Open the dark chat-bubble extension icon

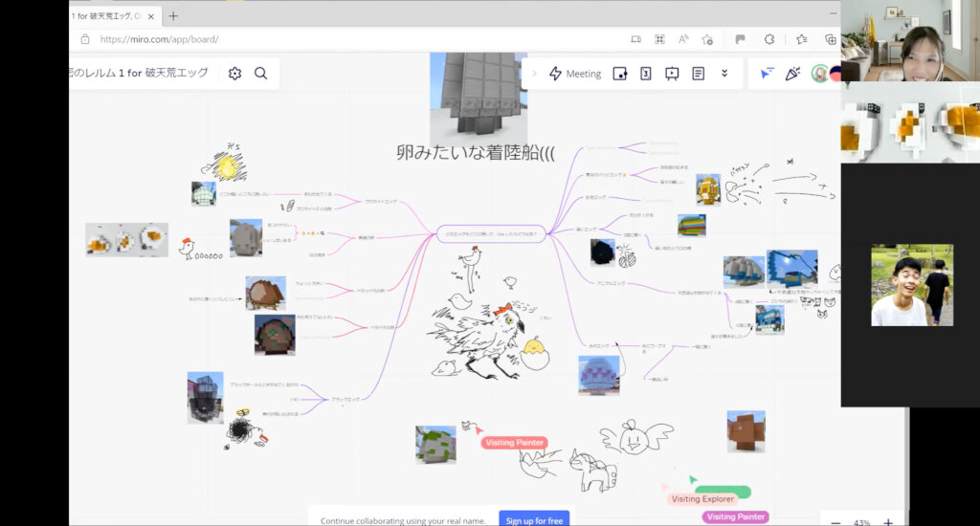coord(740,39)
